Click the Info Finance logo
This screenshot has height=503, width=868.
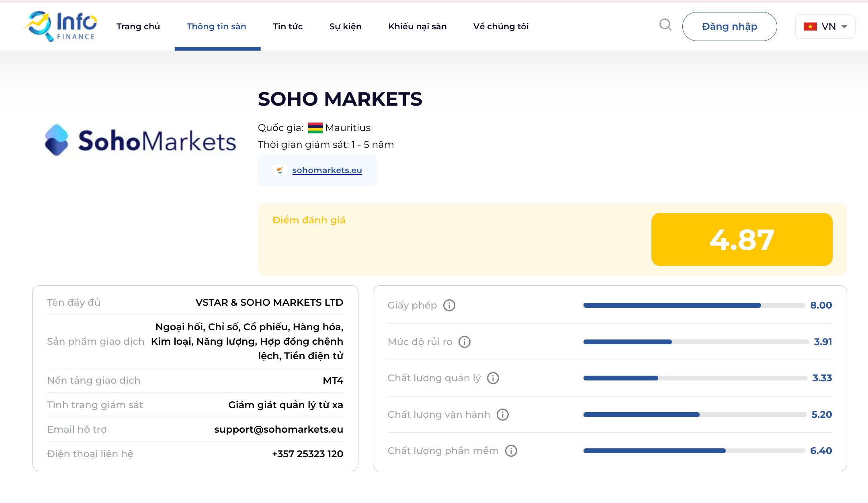[x=61, y=26]
